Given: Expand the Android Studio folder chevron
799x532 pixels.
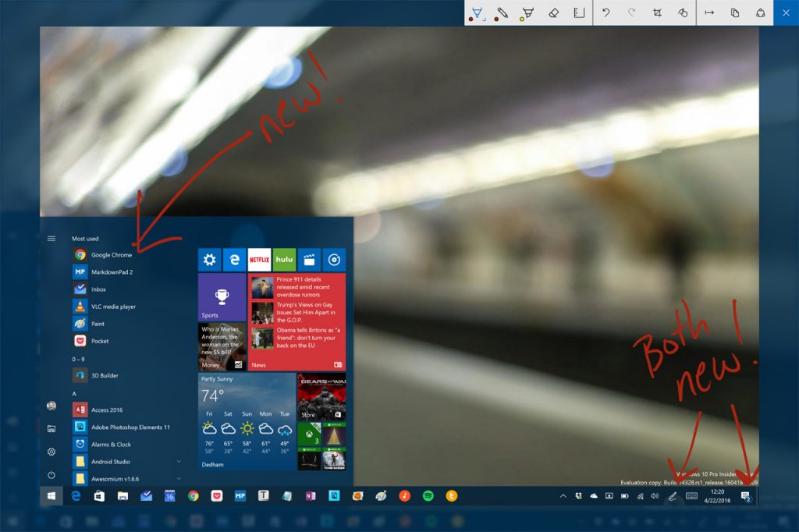Looking at the screenshot, I should point(179,462).
